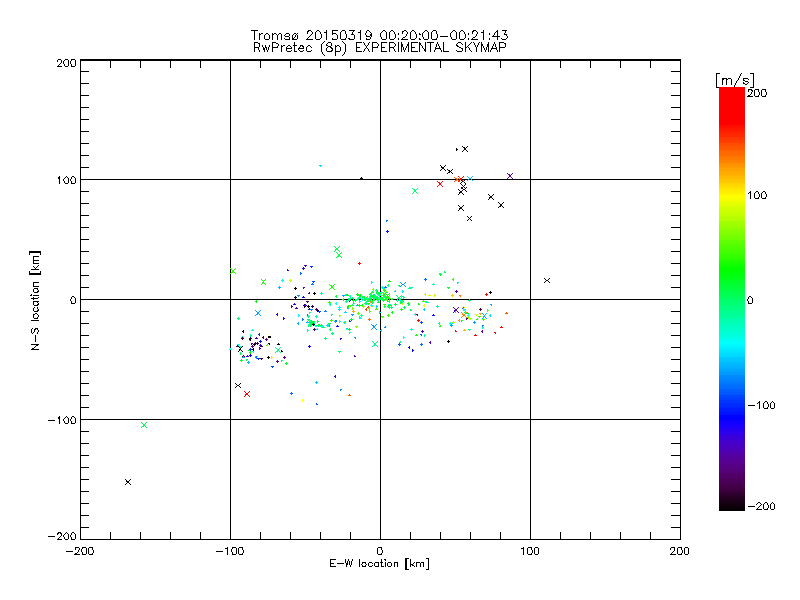The image size is (800, 600).
Task: Pick the blue band of the velocity colorbar
Action: [732, 416]
